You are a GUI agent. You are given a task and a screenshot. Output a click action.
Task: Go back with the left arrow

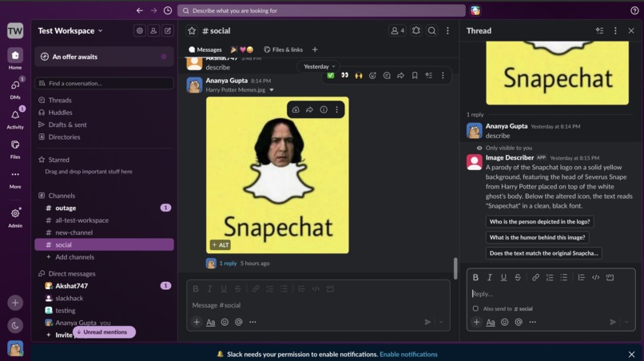(x=140, y=10)
